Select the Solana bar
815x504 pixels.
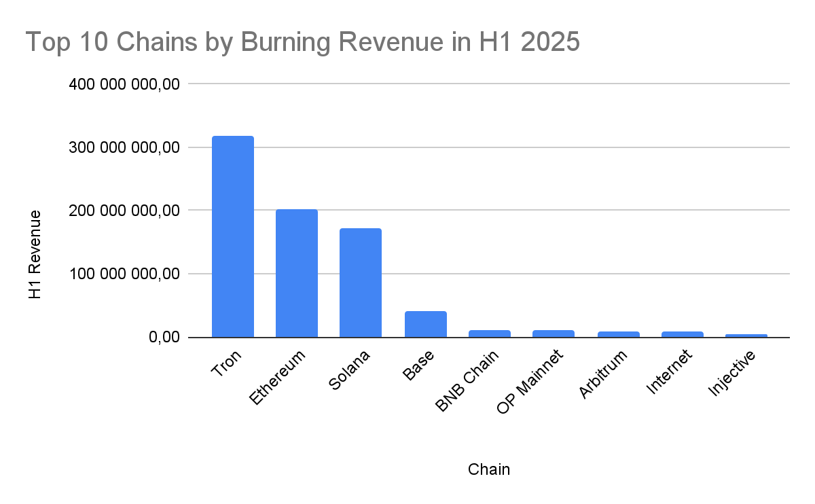tap(361, 283)
